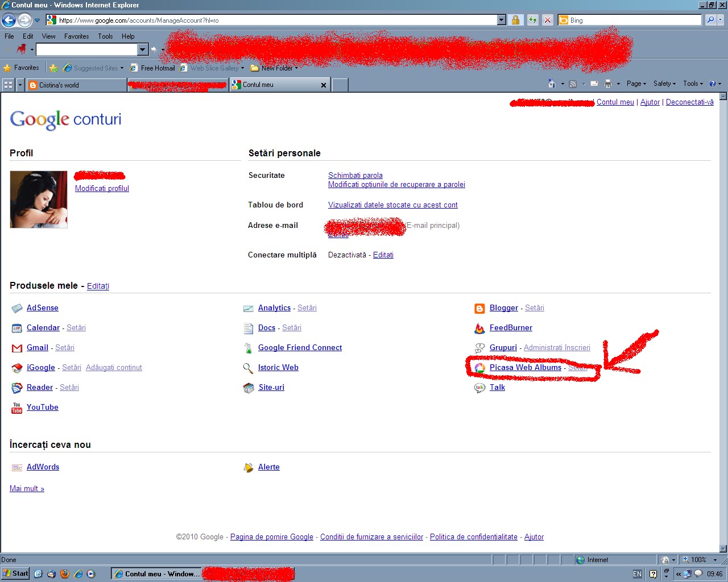Click the Mai mult link
Screen dimensions: 728x582
click(27, 489)
